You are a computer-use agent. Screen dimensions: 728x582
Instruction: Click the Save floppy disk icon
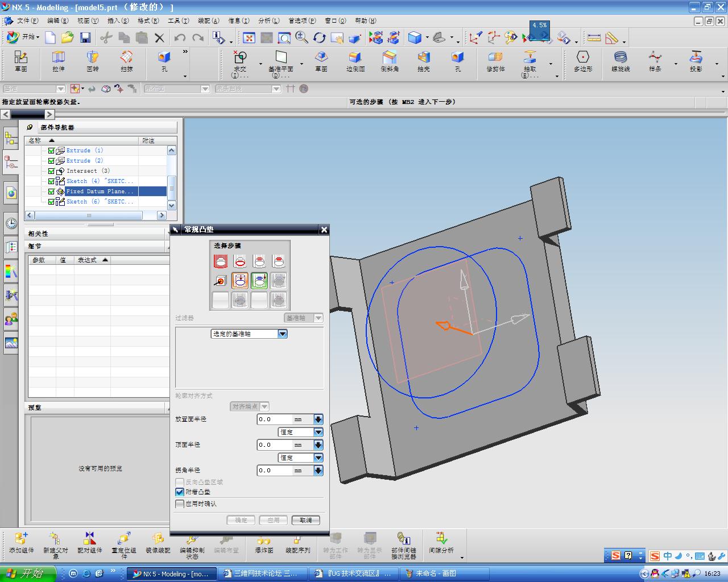[85, 38]
